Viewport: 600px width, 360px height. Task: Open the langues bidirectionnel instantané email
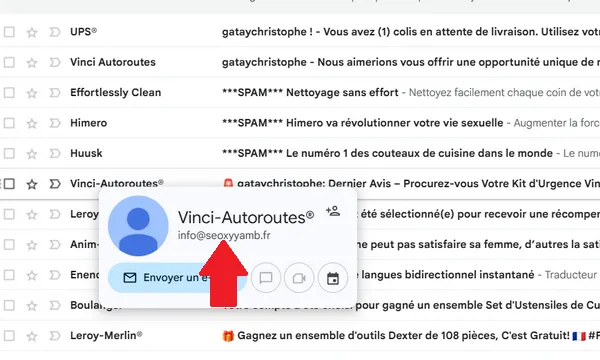(479, 275)
